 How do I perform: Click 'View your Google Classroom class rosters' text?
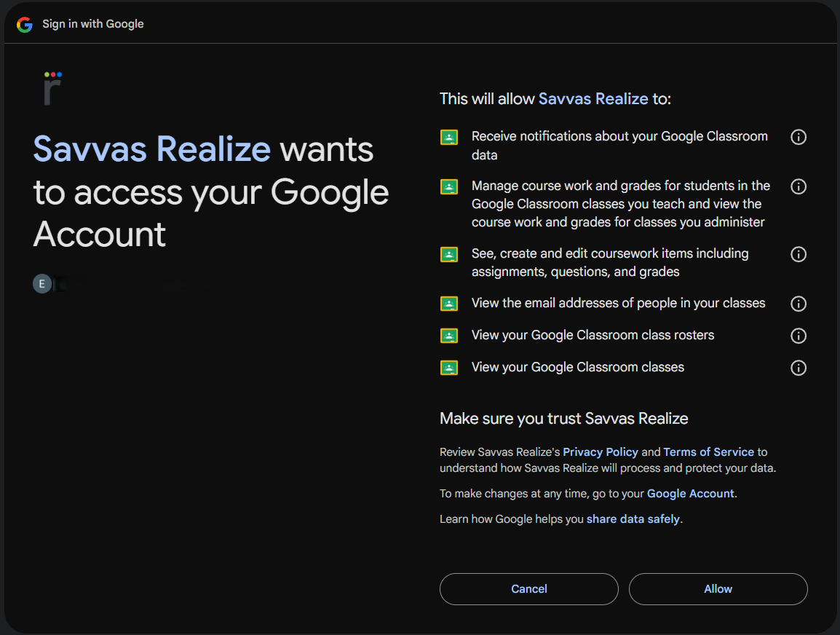click(593, 336)
